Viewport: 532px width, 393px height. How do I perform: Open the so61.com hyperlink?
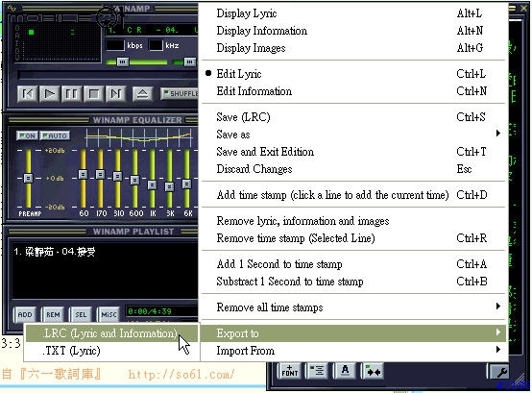(x=181, y=375)
